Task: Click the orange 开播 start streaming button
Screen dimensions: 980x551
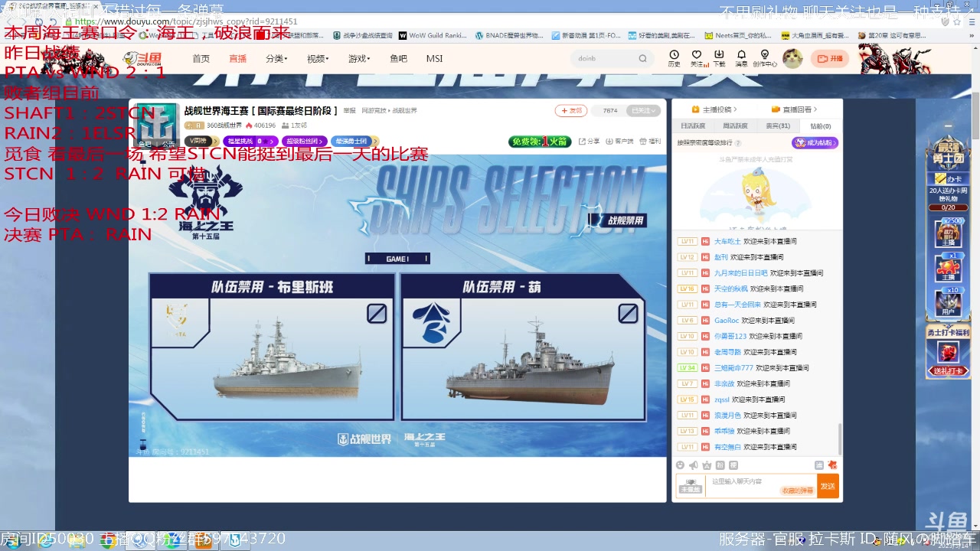Action: pos(829,58)
